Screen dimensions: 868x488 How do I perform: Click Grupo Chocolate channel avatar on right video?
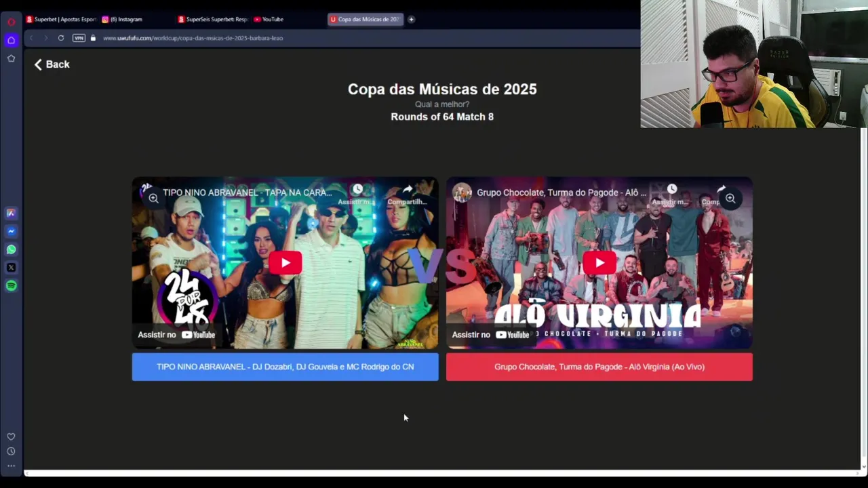(462, 192)
